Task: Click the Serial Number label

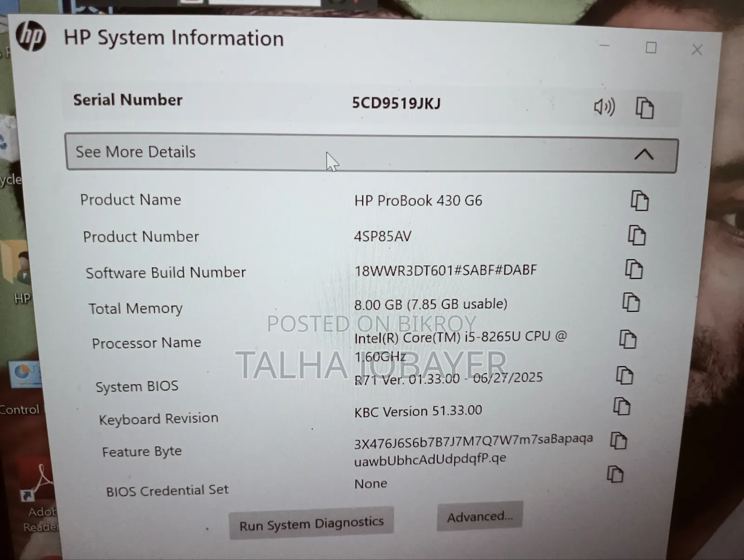Action: click(128, 100)
